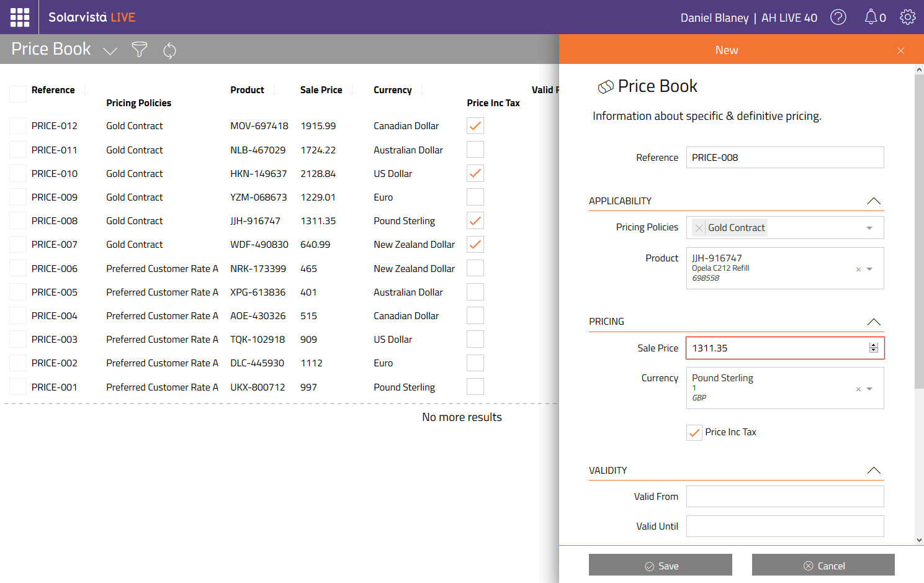Open the settings gear icon
This screenshot has height=583, width=924.
tap(907, 17)
